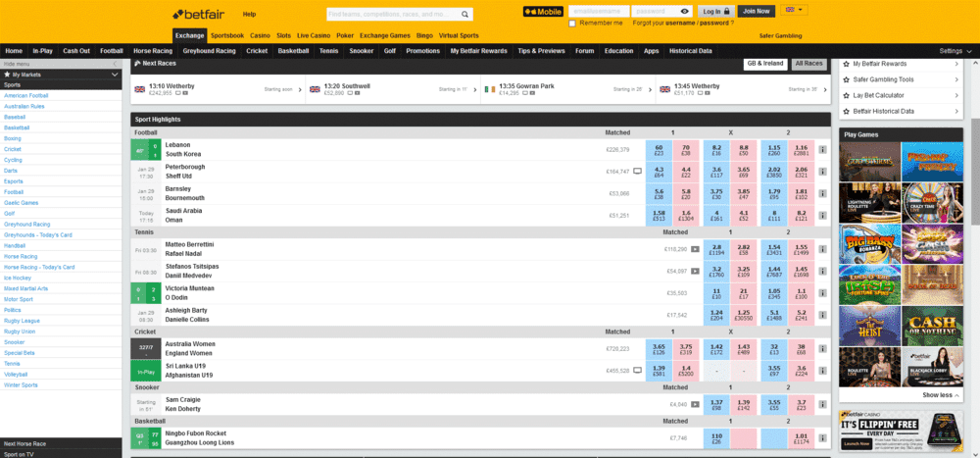Click star icon beside Safer Gambling Tools
980x458 pixels.
coord(847,79)
